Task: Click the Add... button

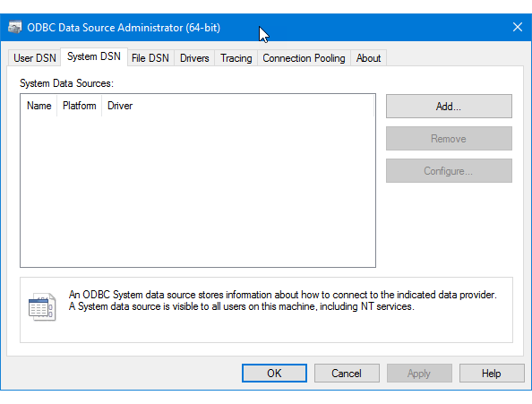Action: 449,107
